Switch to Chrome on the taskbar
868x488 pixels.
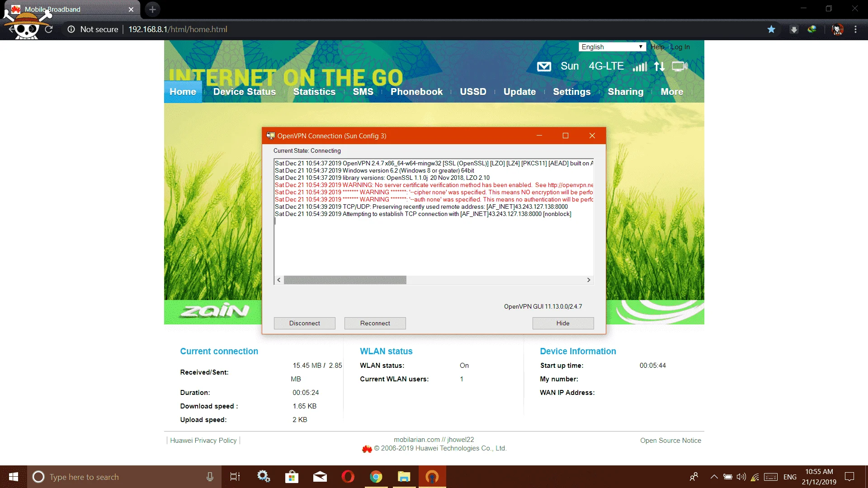pos(376,477)
